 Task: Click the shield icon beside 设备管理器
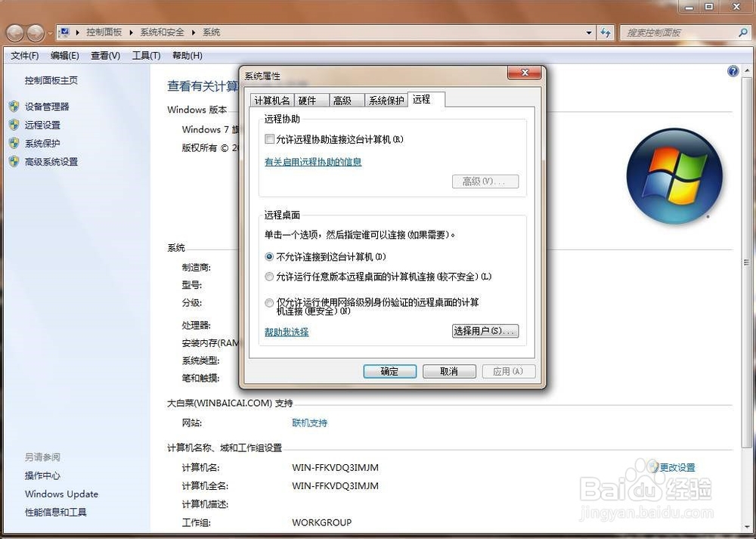coord(14,107)
